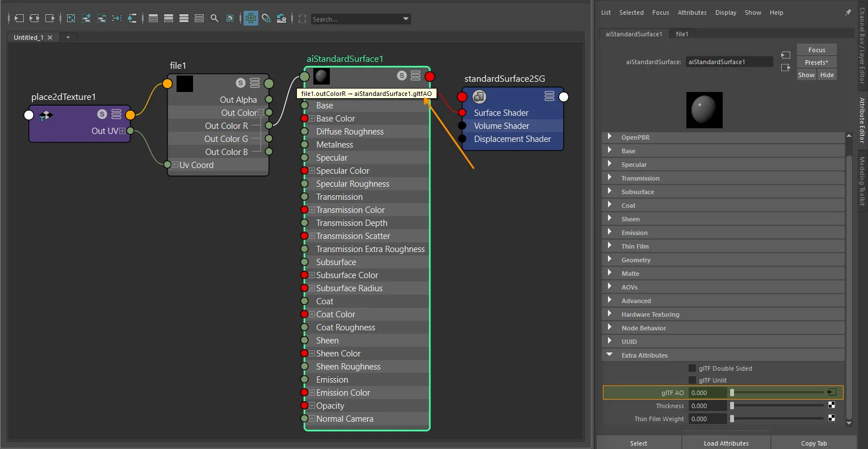Click the pin icon in Attribute Editor
The image size is (868, 449).
pos(848,12)
